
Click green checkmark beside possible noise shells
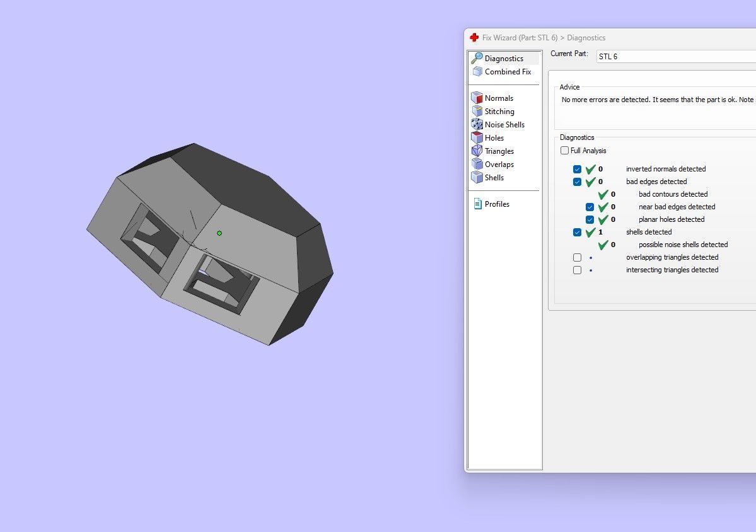click(603, 245)
